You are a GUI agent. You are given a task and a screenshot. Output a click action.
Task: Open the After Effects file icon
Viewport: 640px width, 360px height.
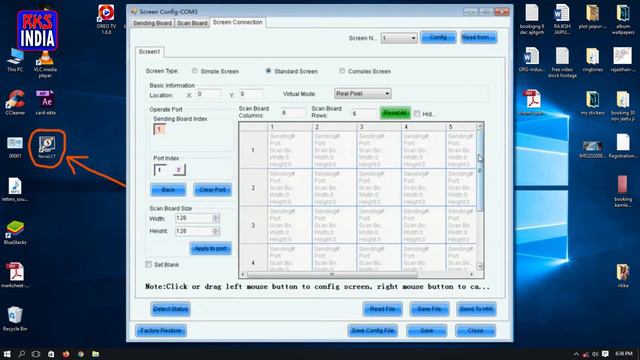(46, 102)
